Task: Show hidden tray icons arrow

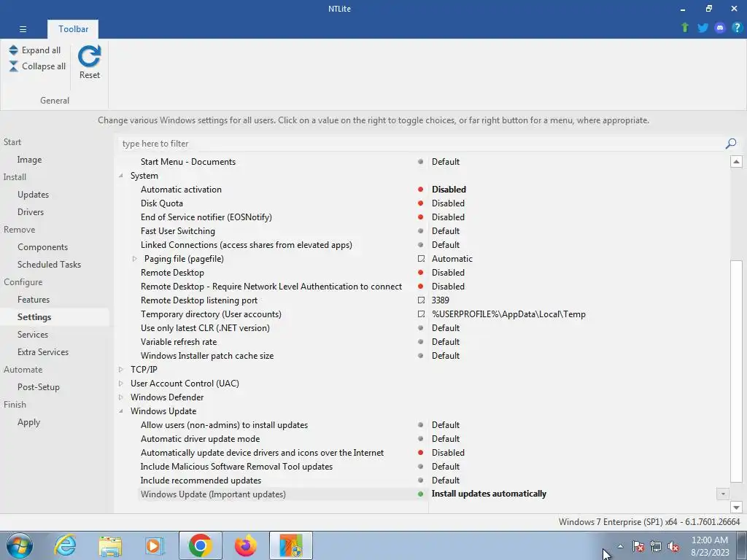Action: tap(620, 546)
